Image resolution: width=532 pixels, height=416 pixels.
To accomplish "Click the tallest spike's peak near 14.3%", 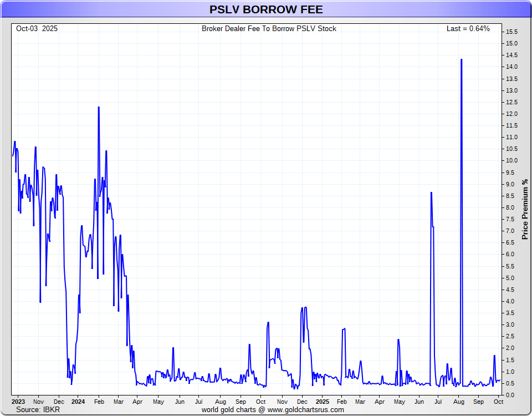I will pos(461,60).
